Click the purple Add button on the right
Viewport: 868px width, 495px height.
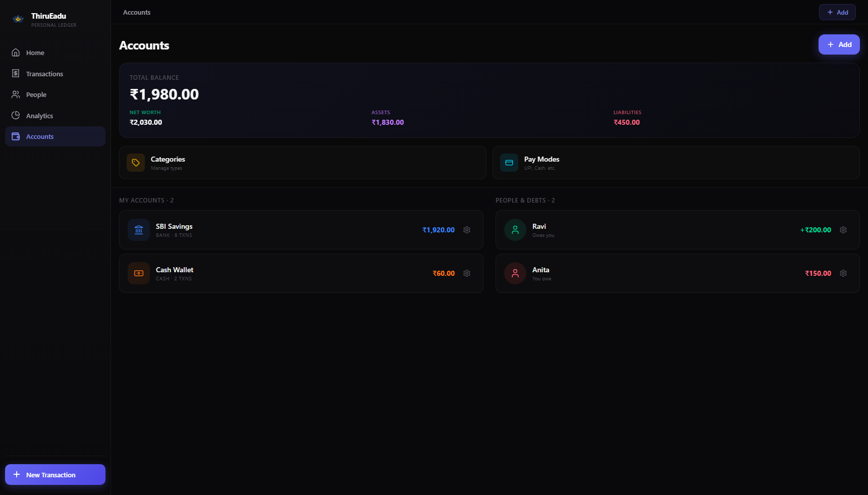click(839, 44)
